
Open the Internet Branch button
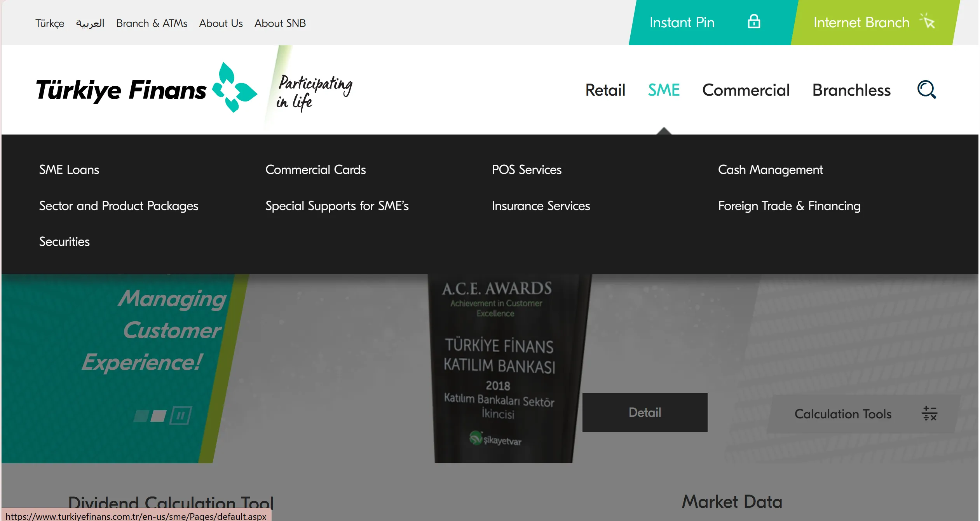875,23
